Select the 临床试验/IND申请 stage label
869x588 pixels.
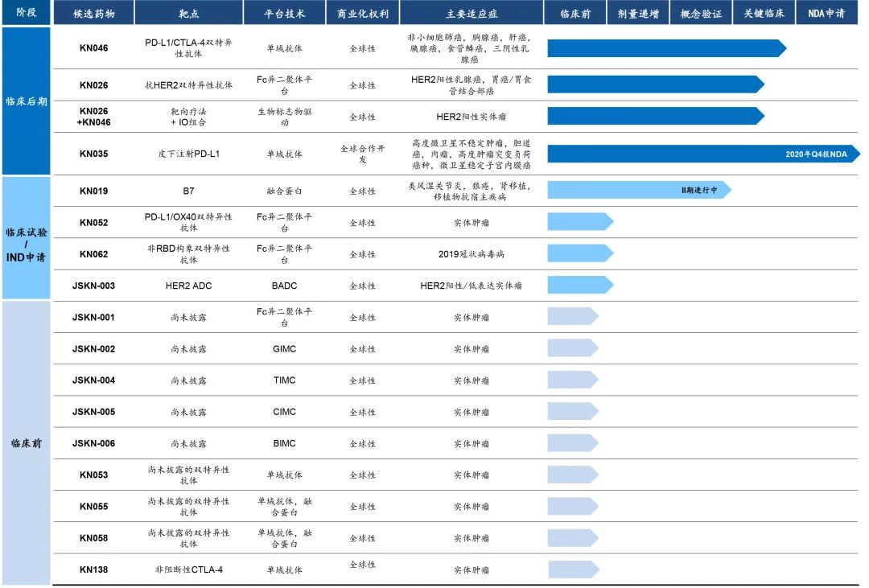[27, 238]
